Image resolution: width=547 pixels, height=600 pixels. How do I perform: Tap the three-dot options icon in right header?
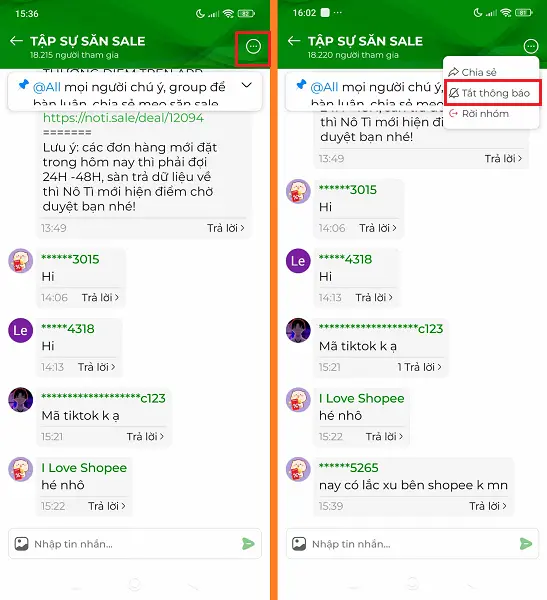(531, 47)
